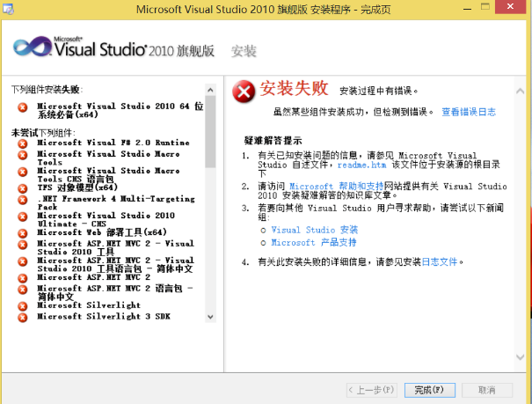The image size is (532, 404).
Task: Open the 查看错误日志 link
Action: pos(469,112)
